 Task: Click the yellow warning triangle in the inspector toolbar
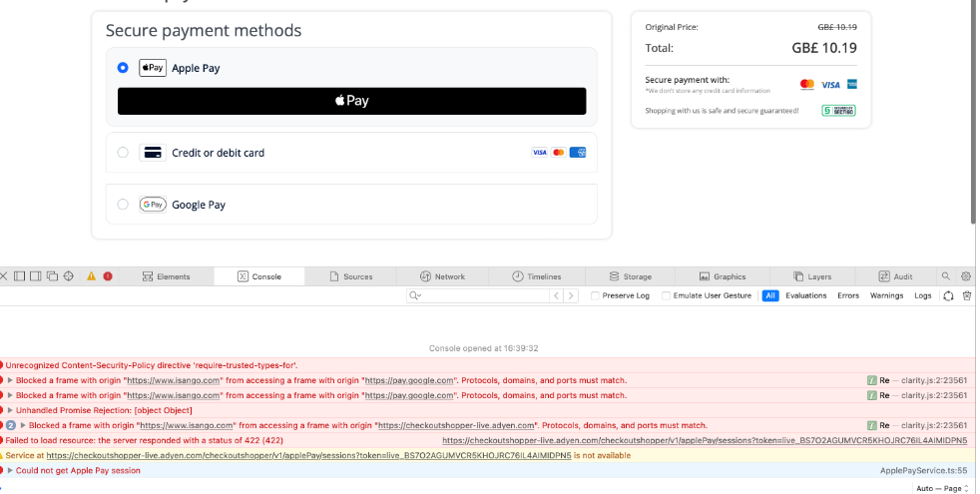point(91,276)
